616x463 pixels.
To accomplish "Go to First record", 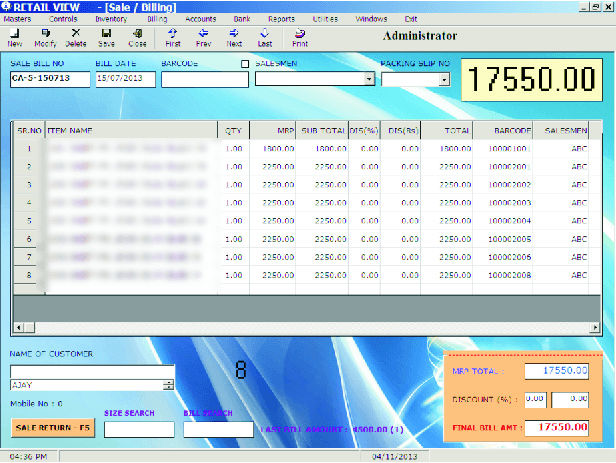I will click(173, 38).
